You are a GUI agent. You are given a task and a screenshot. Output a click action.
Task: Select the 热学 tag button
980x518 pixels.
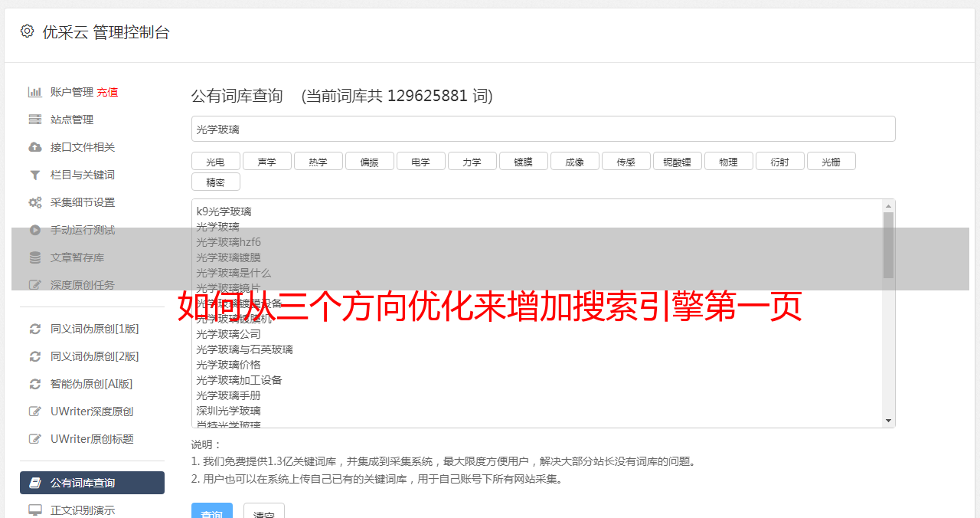pos(318,162)
